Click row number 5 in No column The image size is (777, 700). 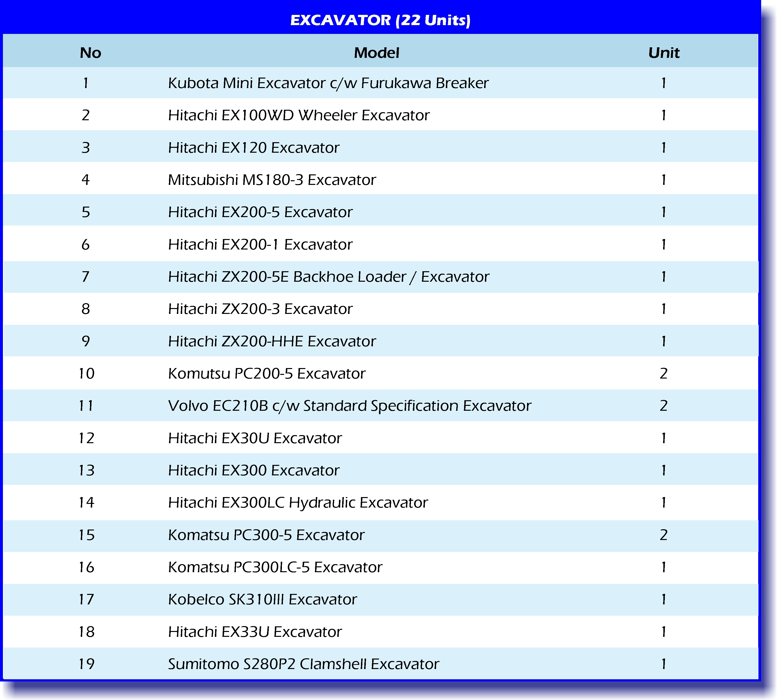86,212
